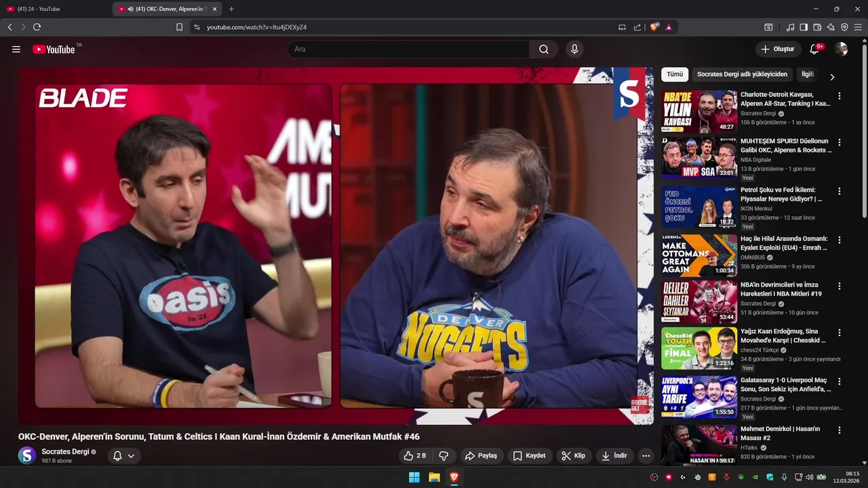This screenshot has width=868, height=488.
Task: Toggle the browser sidebar panel
Action: (804, 27)
